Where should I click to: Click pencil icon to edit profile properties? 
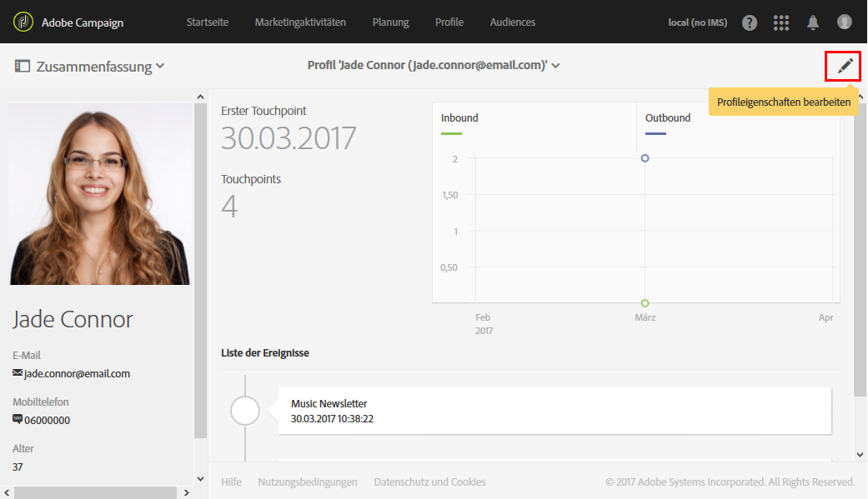point(845,67)
